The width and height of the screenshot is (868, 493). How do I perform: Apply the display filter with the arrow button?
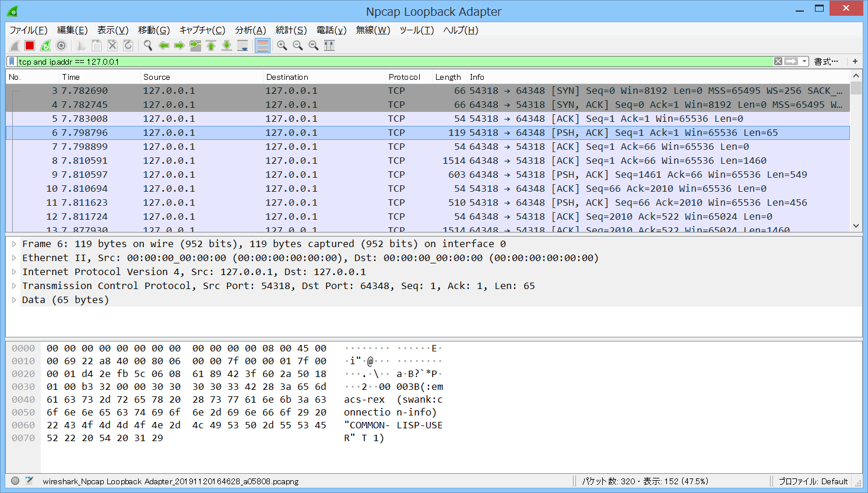[x=791, y=61]
